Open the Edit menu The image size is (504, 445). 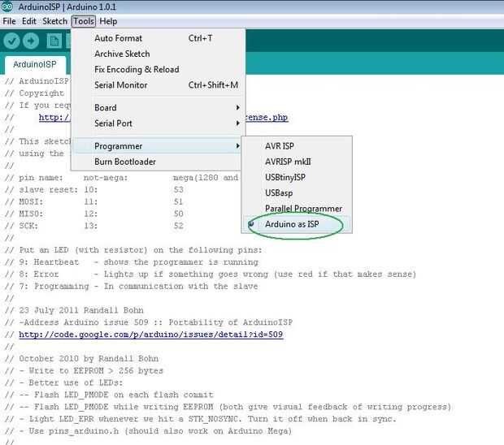(x=29, y=21)
